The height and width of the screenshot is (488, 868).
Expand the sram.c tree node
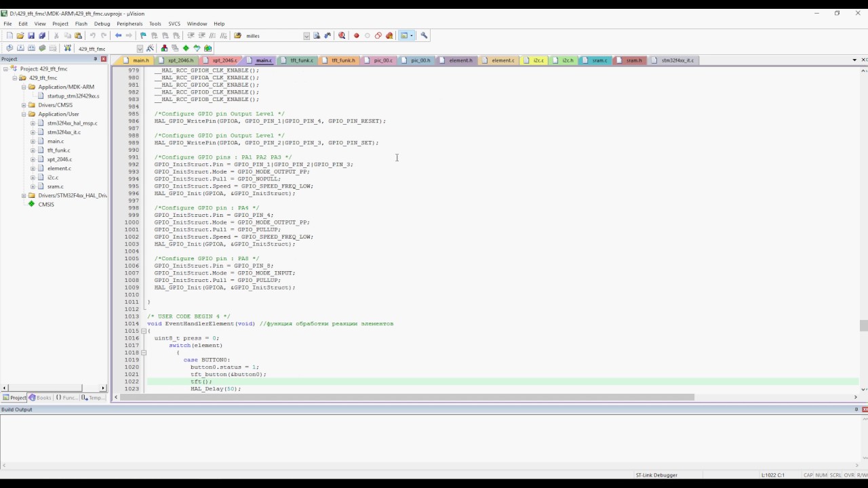33,186
